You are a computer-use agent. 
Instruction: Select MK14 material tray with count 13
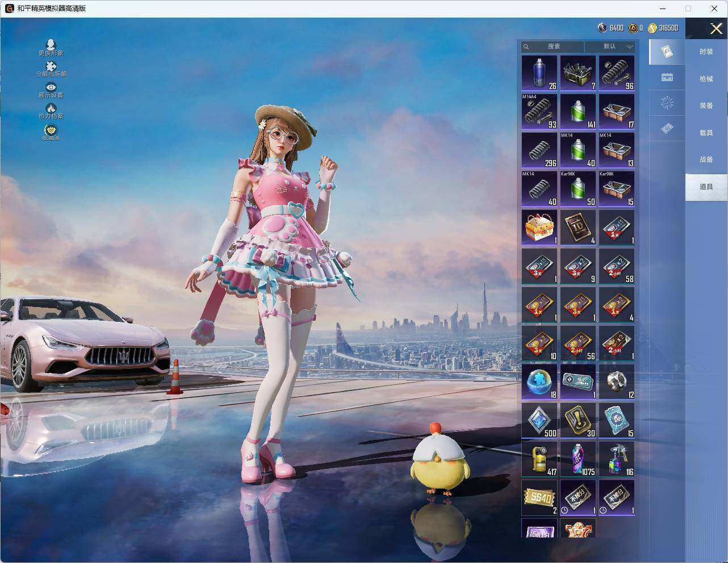617,150
